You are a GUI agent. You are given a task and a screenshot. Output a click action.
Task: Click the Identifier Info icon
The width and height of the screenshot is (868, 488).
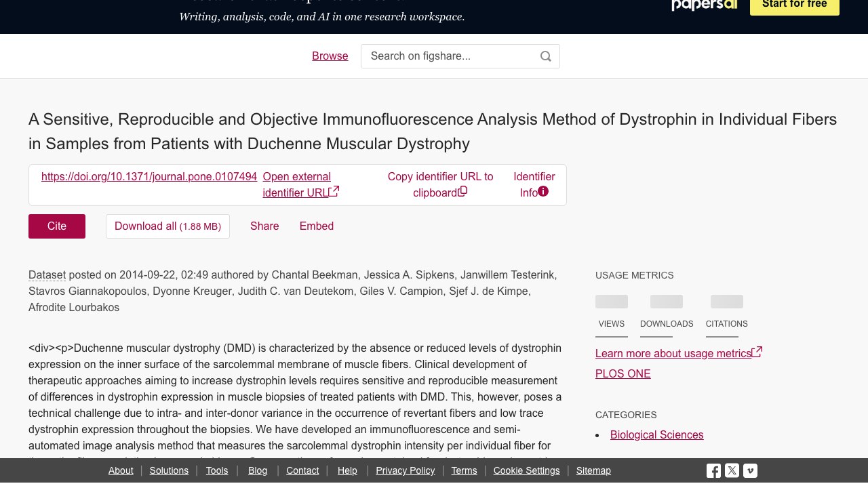pos(543,192)
